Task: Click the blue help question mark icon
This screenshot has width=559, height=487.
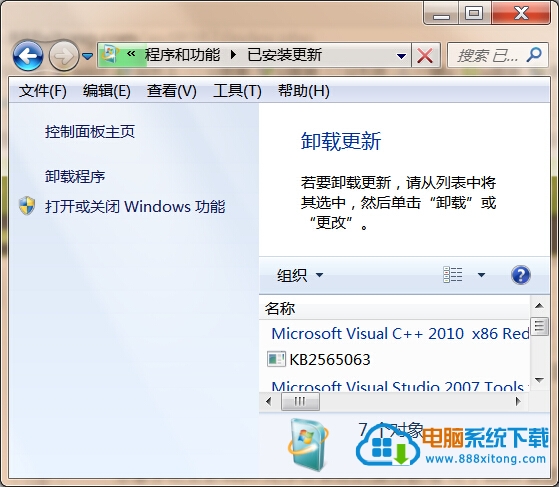Action: point(520,275)
